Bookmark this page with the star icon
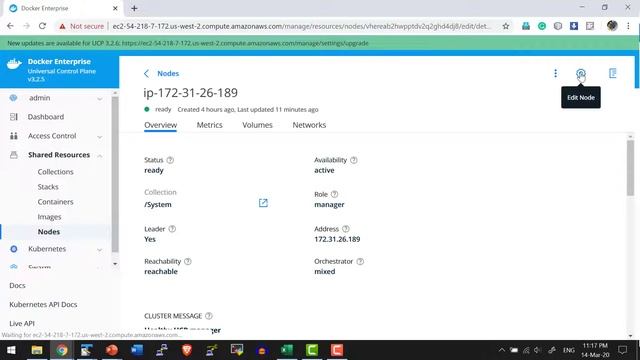Image resolution: width=640 pixels, height=360 pixels. [506, 26]
